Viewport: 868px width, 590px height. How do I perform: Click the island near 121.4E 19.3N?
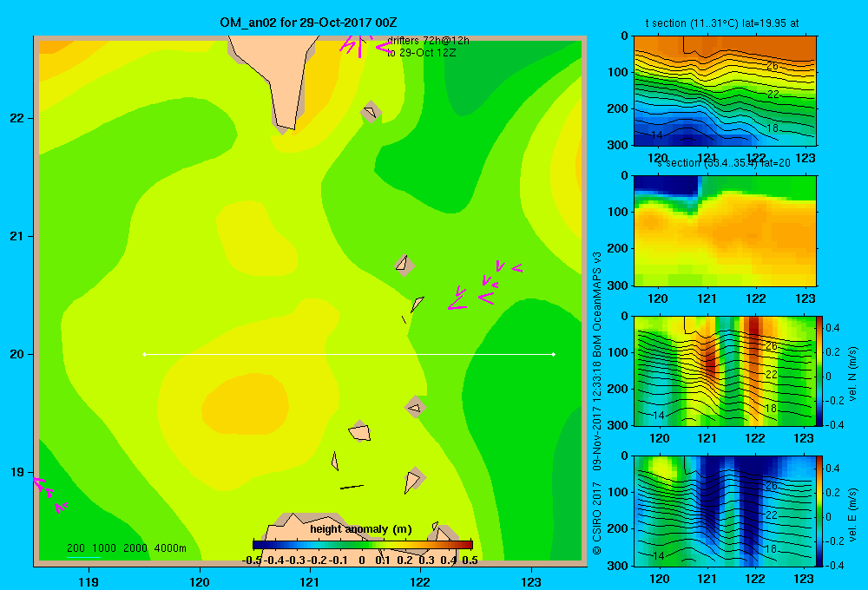tap(359, 432)
